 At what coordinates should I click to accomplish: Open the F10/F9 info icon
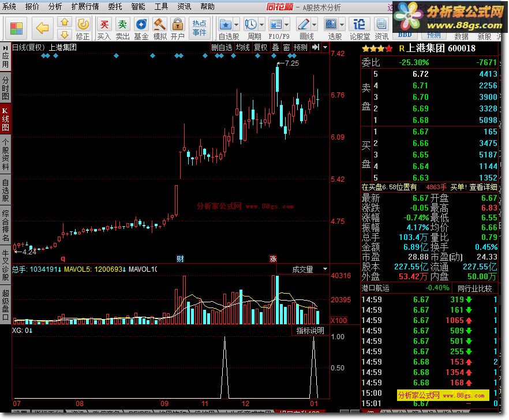(276, 25)
